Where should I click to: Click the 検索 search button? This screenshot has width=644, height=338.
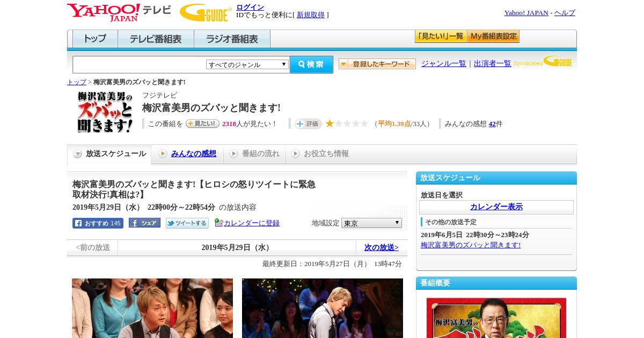(311, 64)
